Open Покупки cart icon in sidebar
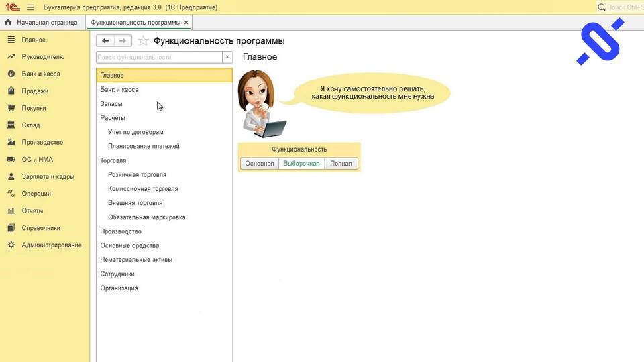Viewport: 644px width, 362px height. click(11, 108)
